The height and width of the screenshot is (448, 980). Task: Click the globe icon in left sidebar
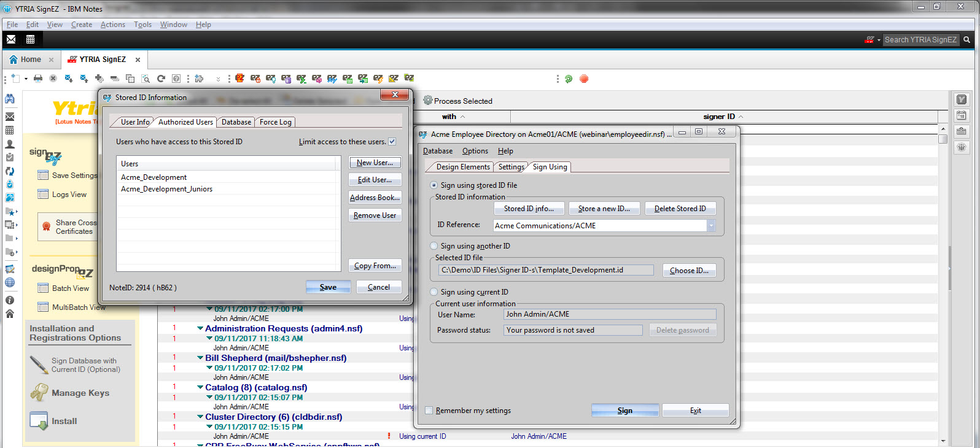(10, 283)
